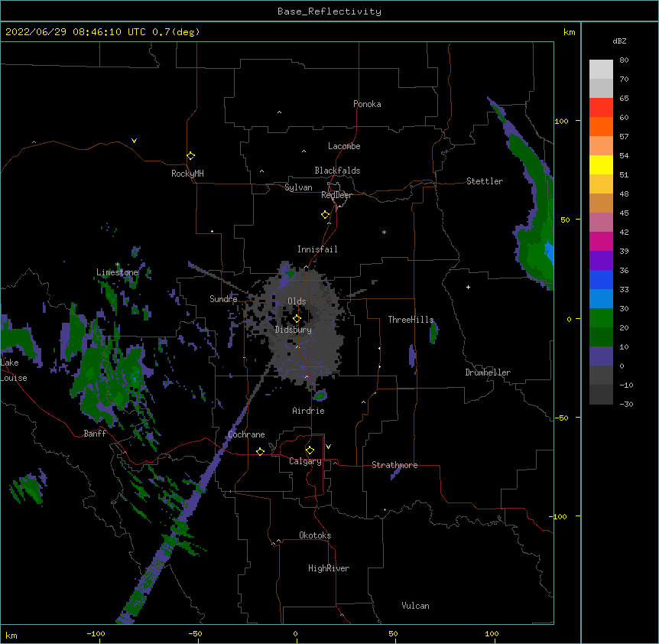Click the RedDeer city label
659x644 pixels.
[x=336, y=195]
